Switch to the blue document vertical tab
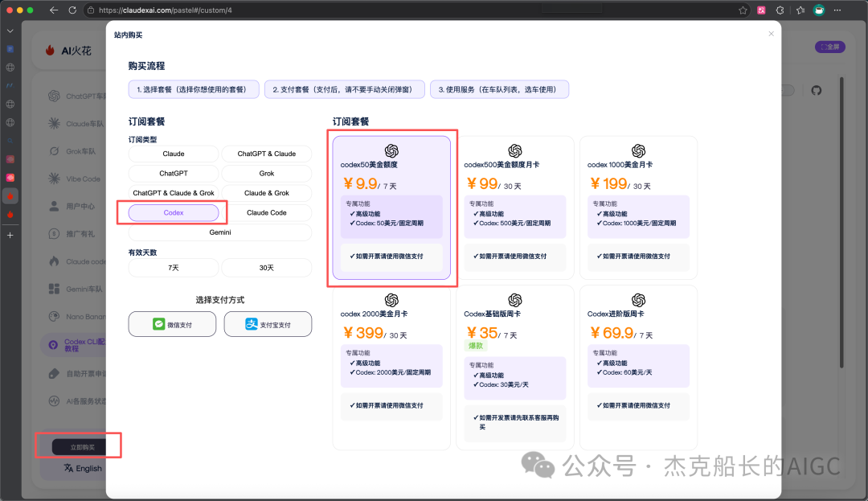This screenshot has width=868, height=501. pos(10,49)
